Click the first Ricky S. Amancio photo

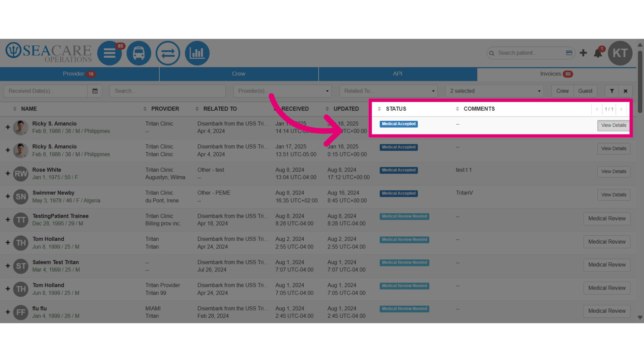[x=21, y=127]
